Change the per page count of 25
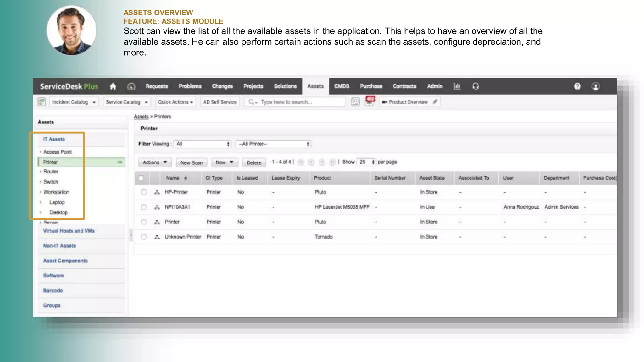The width and height of the screenshot is (644, 362). pos(366,162)
